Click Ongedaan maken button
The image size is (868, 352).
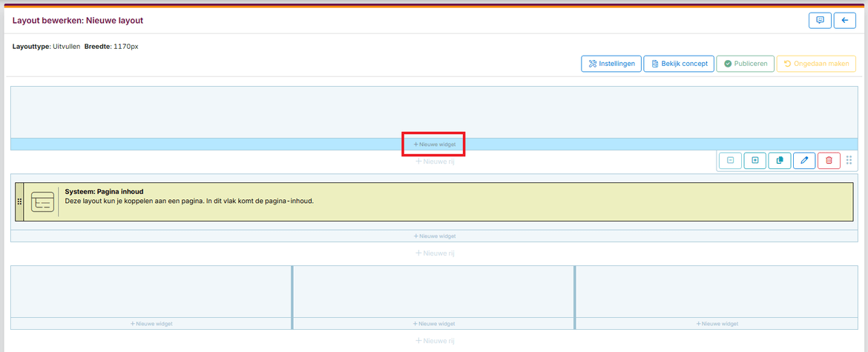coord(815,64)
